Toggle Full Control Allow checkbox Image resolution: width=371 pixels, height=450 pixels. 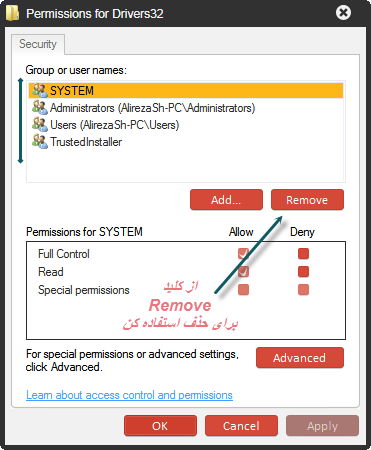(243, 254)
